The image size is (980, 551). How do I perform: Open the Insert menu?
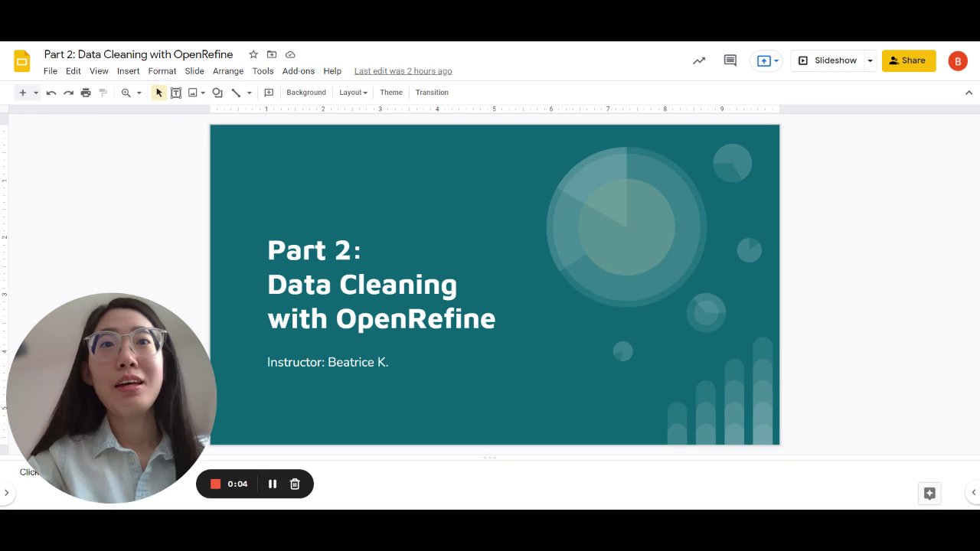pos(128,71)
